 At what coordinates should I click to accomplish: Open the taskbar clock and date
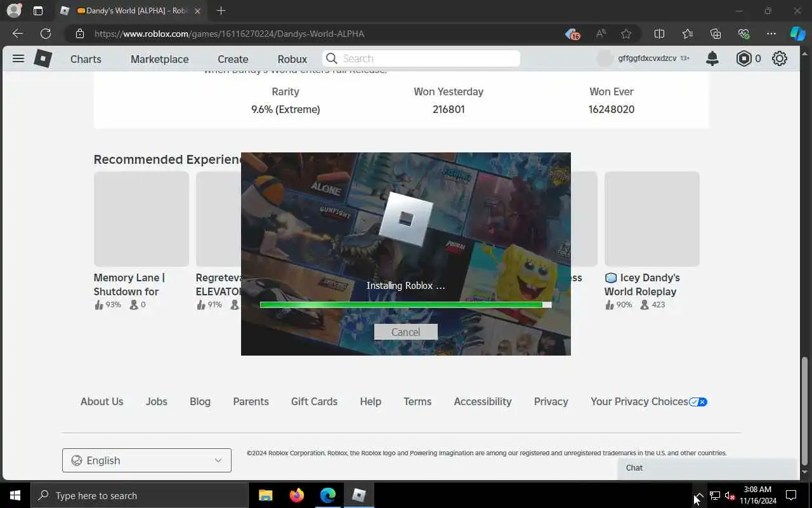(757, 495)
